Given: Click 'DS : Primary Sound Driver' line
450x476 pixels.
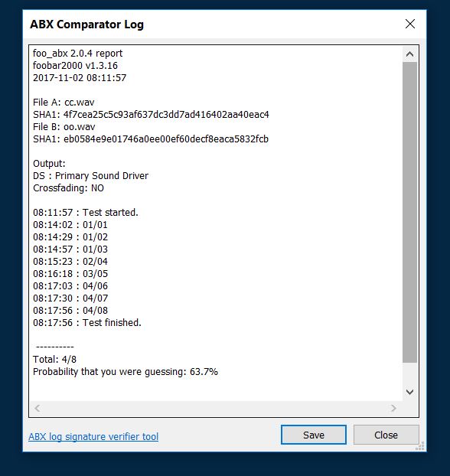Looking at the screenshot, I should point(90,176).
